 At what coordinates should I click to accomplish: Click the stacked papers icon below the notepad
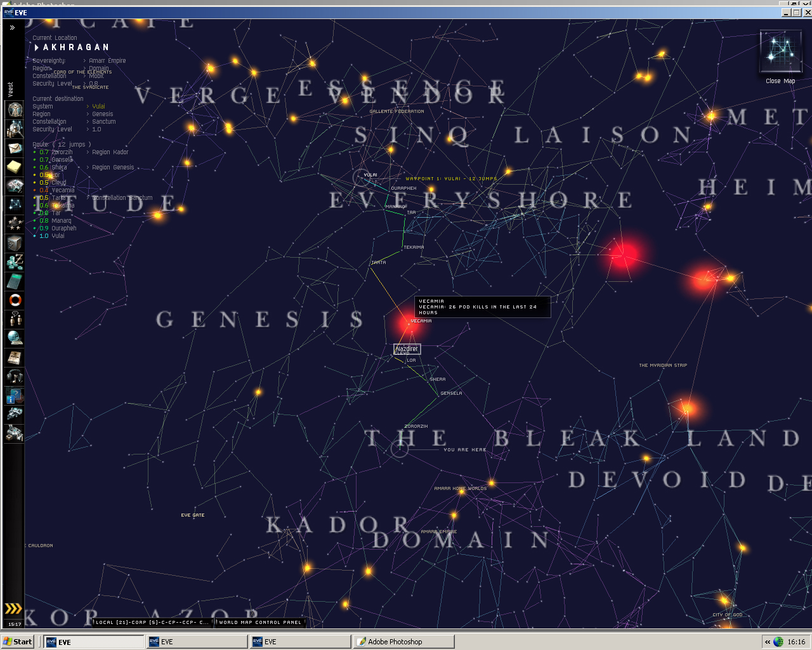tap(15, 186)
